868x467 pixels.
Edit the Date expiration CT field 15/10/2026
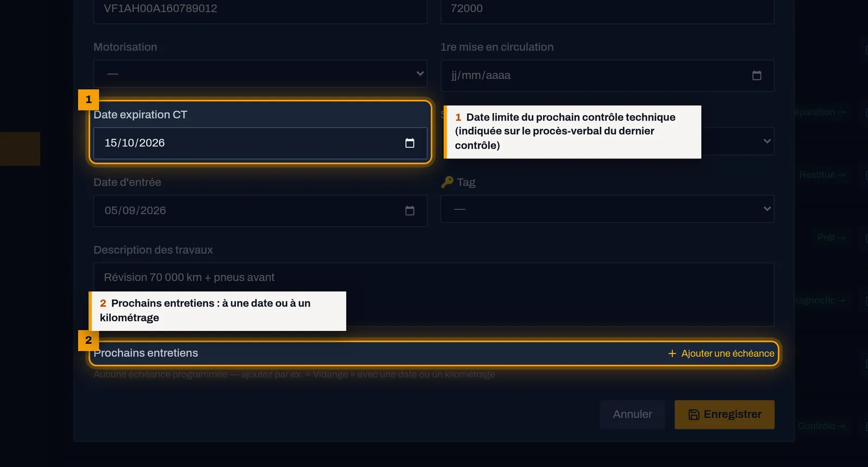click(260, 143)
